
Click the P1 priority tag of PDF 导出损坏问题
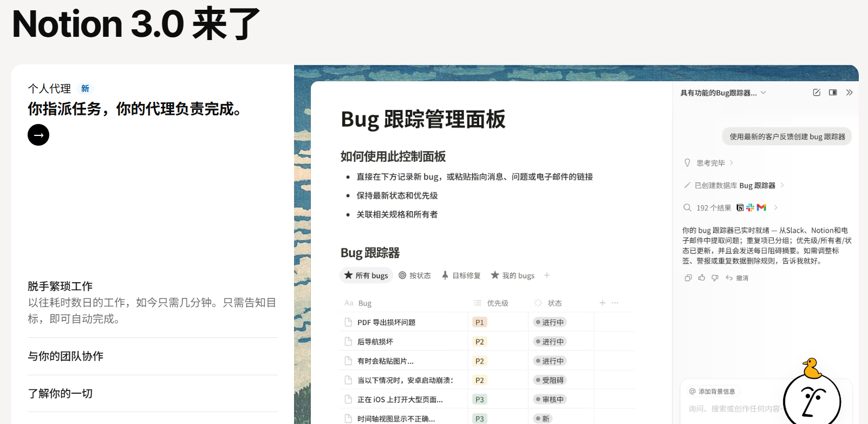tap(480, 322)
